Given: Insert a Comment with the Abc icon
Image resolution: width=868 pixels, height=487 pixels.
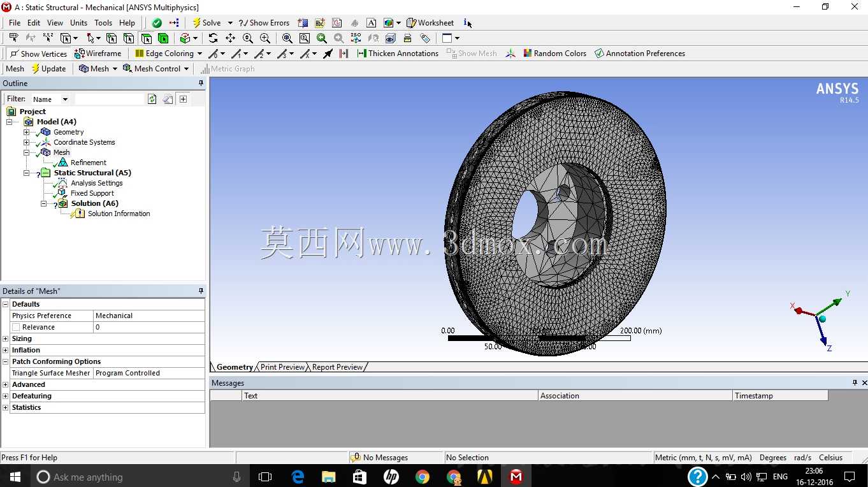Looking at the screenshot, I should pos(320,23).
